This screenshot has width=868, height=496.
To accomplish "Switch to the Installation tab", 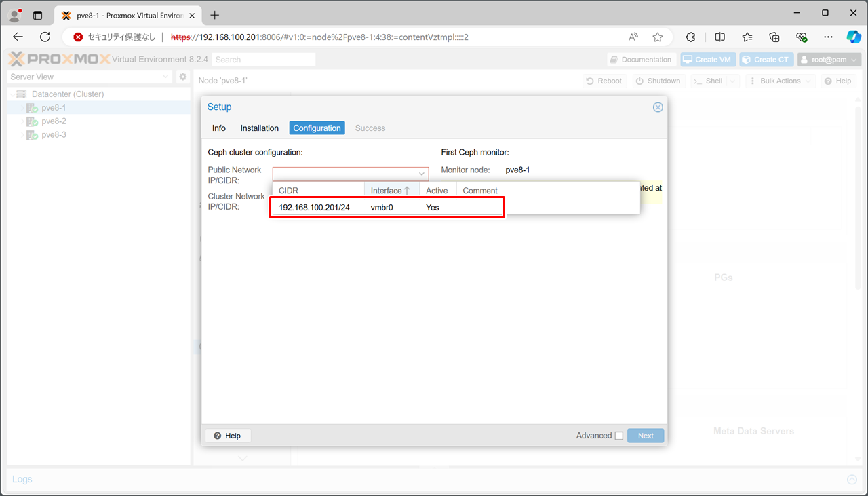I will pyautogui.click(x=259, y=128).
